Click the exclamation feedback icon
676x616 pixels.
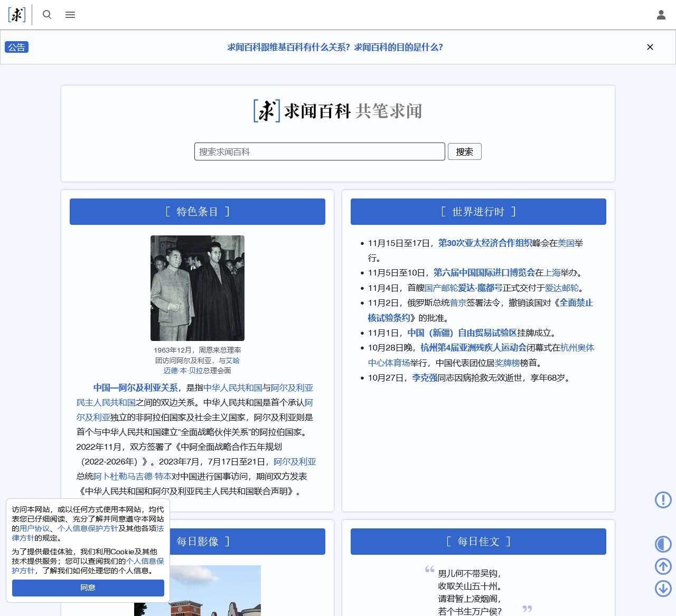[663, 500]
